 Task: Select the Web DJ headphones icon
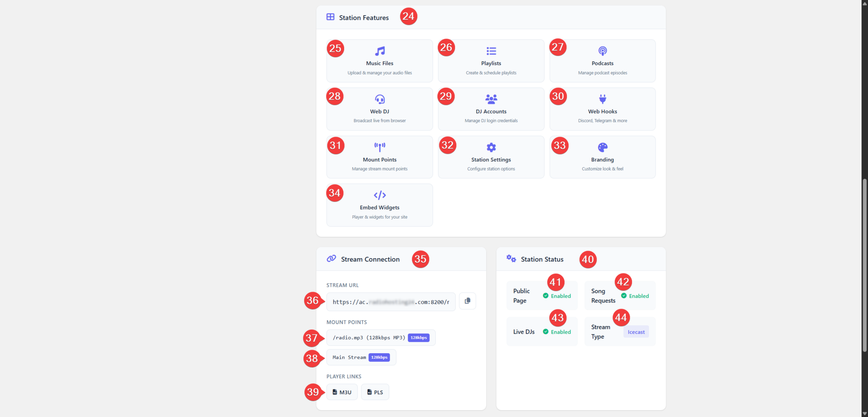coord(379,99)
